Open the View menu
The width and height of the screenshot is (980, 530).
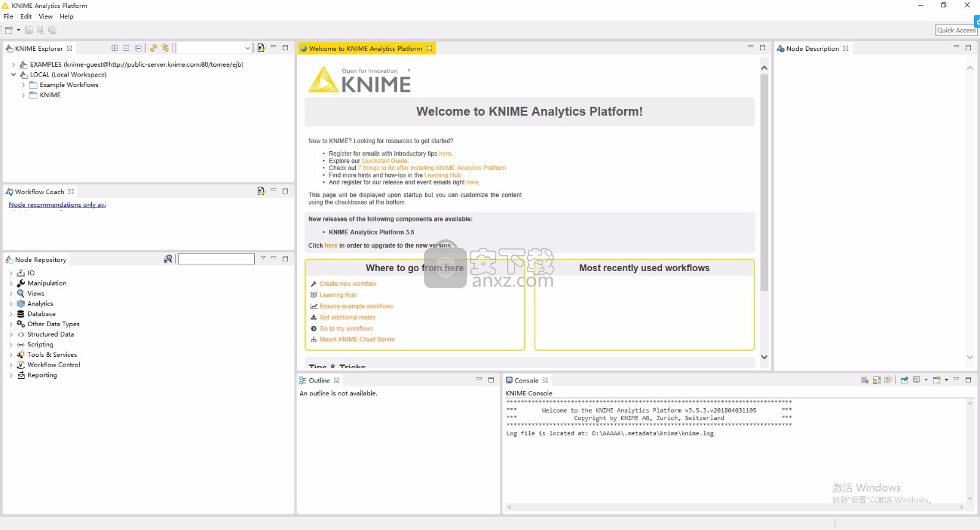pyautogui.click(x=46, y=17)
